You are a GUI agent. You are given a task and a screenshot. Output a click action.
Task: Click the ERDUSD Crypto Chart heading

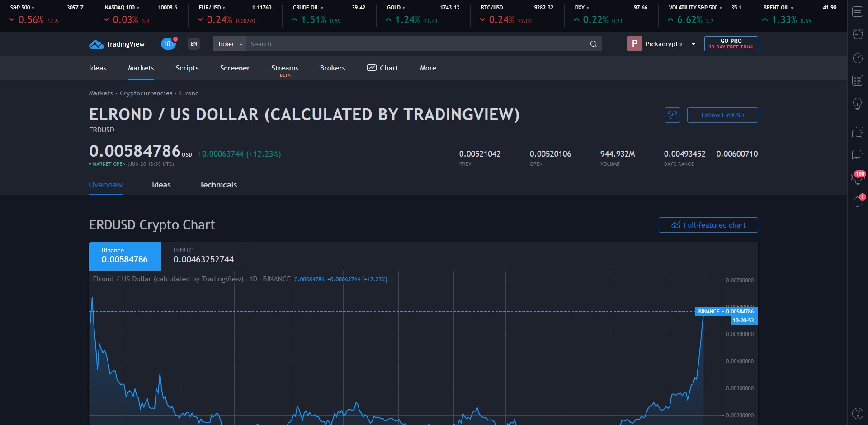pyautogui.click(x=152, y=225)
